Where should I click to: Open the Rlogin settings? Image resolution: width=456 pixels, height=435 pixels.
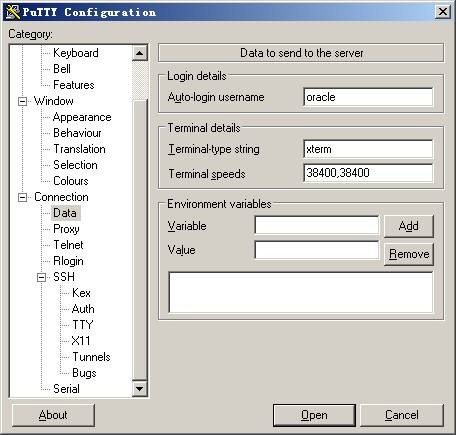(x=68, y=261)
